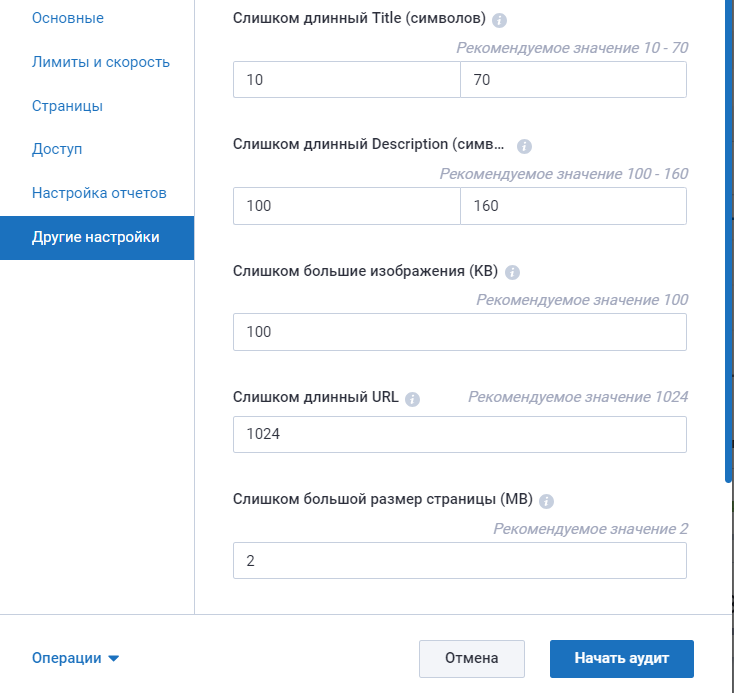Image resolution: width=734 pixels, height=693 pixels.
Task: Open the Страницы section
Action: tap(67, 106)
